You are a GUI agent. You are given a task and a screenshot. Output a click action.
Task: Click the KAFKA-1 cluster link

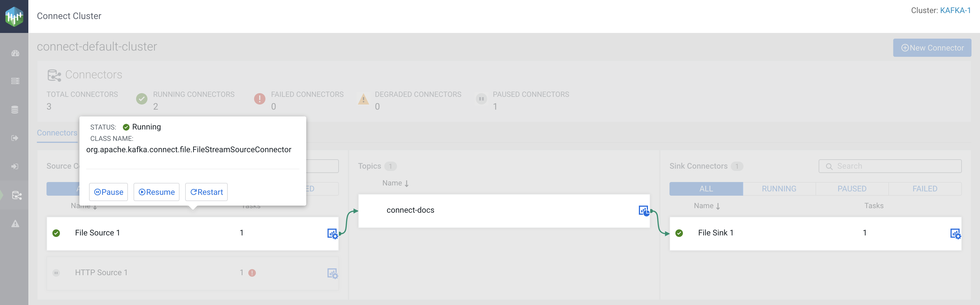955,11
